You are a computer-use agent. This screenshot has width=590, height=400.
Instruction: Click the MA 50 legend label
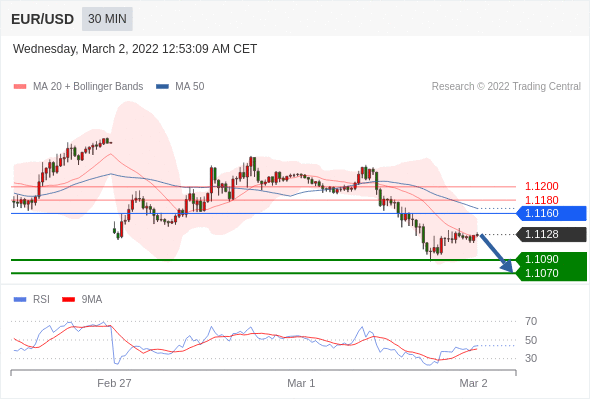[190, 87]
